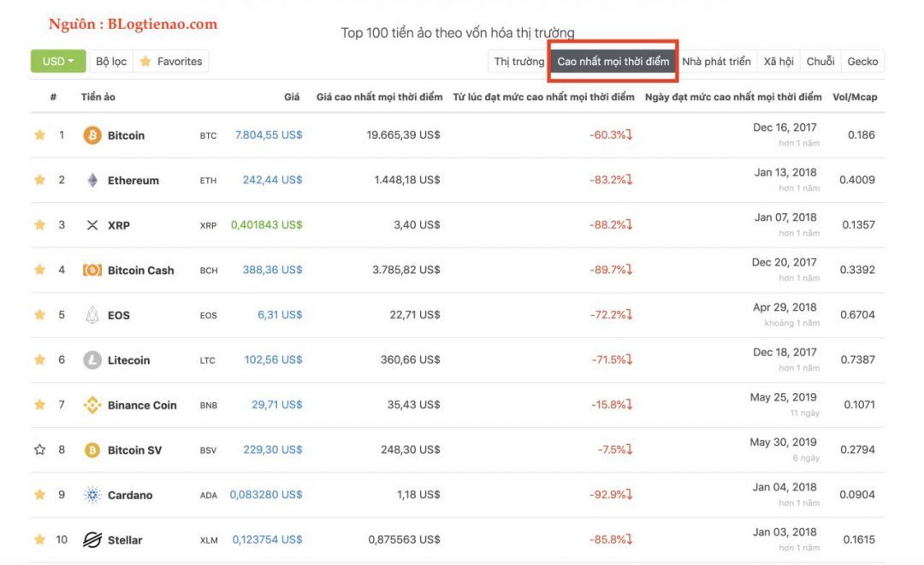Screen dimensions: 924x565
Task: Click Bitcoin Cash price 388,36 US$
Action: [272, 270]
